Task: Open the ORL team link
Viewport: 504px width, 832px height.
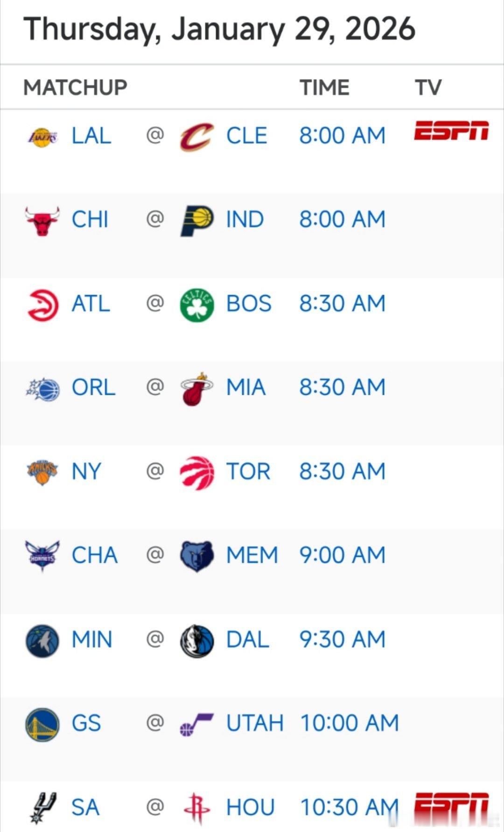Action: click(93, 387)
